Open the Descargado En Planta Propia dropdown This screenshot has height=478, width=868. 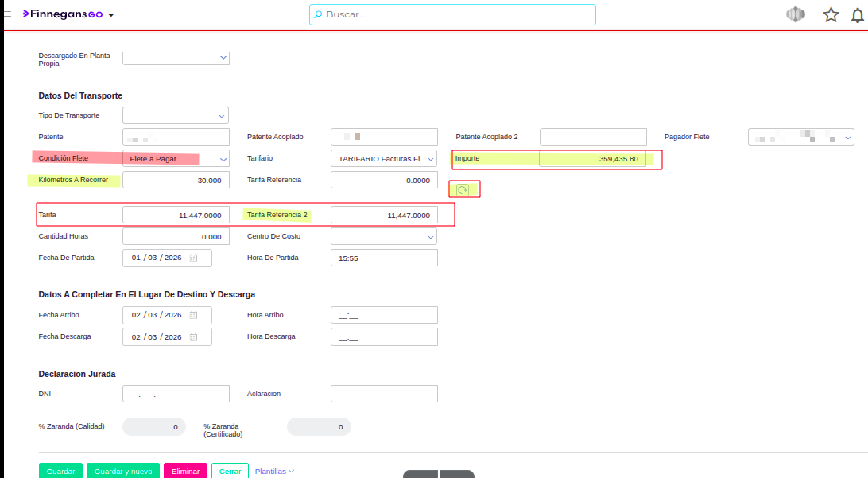coord(222,57)
